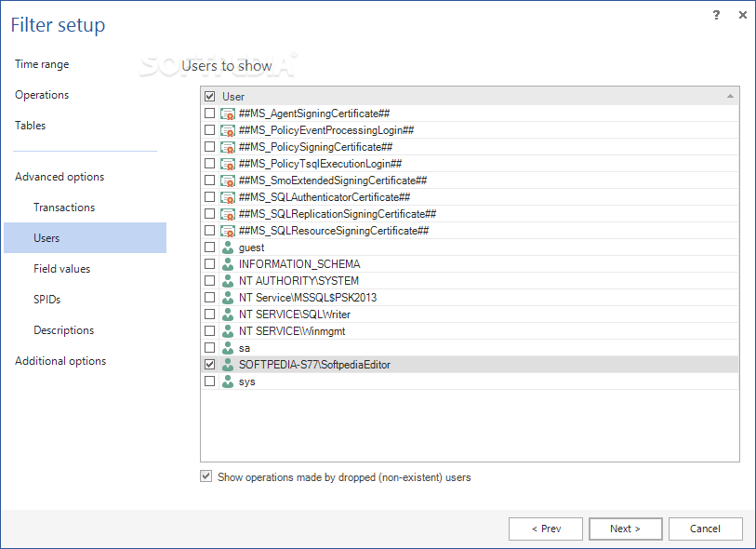Click the user icon for SOFTPEDIA-S77\SoftpediaEditor
This screenshot has width=756, height=549.
click(x=228, y=365)
